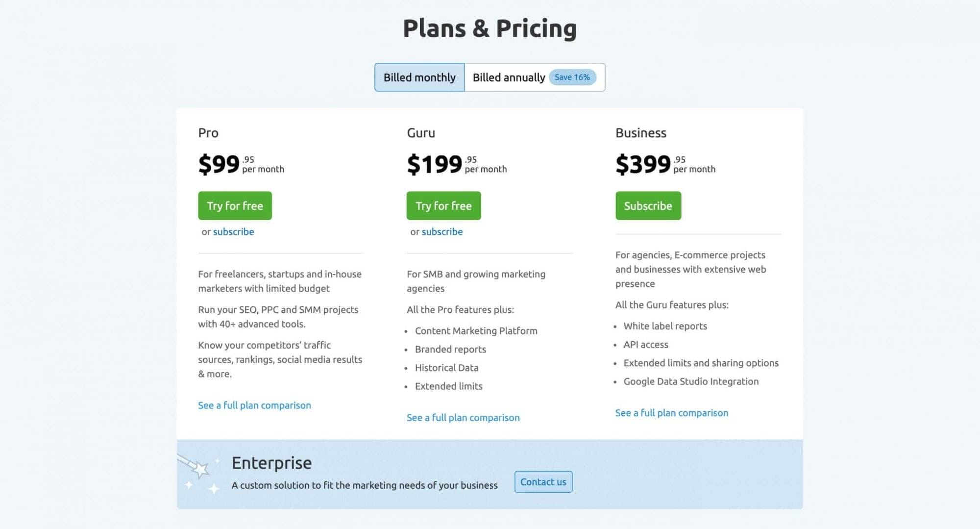See full plan comparison for Guru
Viewport: 980px width, 529px height.
(463, 417)
